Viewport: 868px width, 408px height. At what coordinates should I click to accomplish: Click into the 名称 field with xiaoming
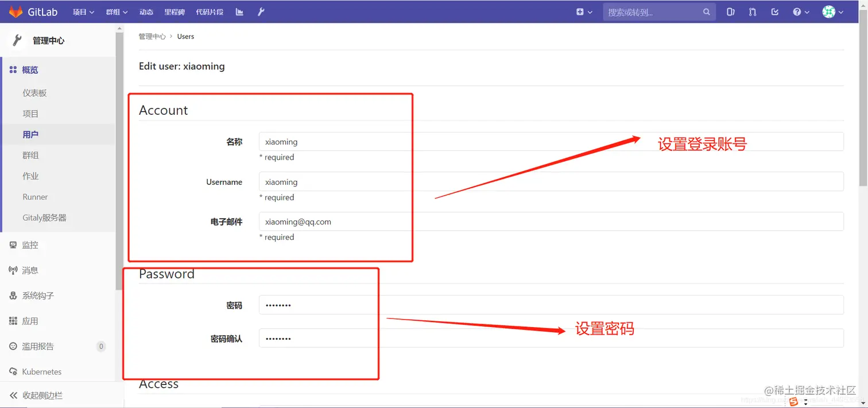click(x=551, y=142)
